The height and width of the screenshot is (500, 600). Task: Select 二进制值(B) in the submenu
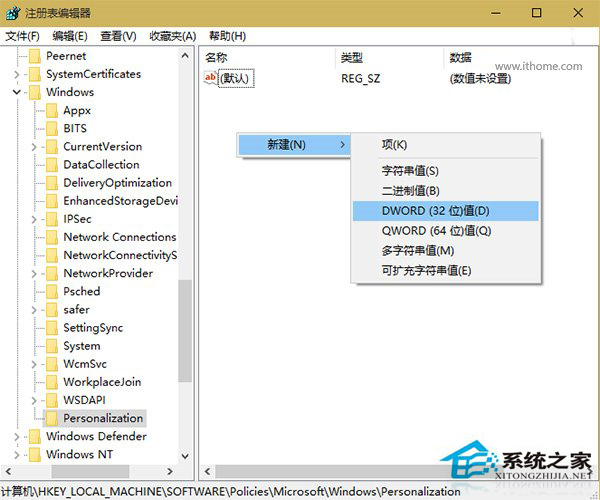pyautogui.click(x=445, y=191)
